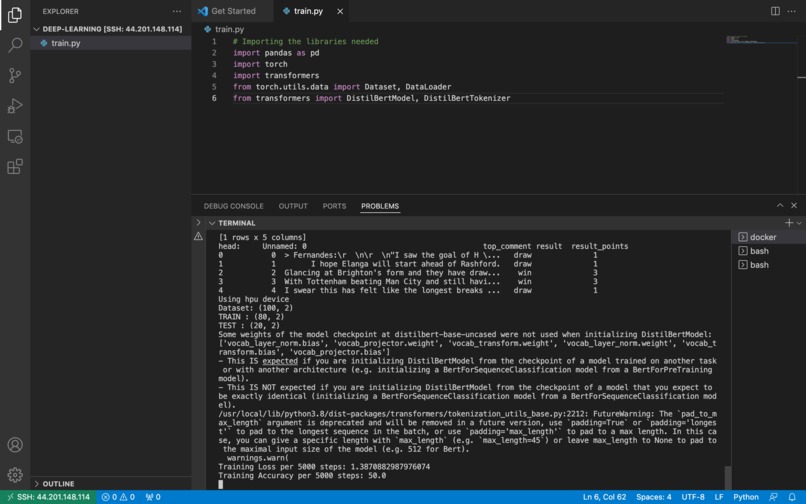This screenshot has width=806, height=504.
Task: Click the terminal vertical scrollbar thumb
Action: pos(727,477)
